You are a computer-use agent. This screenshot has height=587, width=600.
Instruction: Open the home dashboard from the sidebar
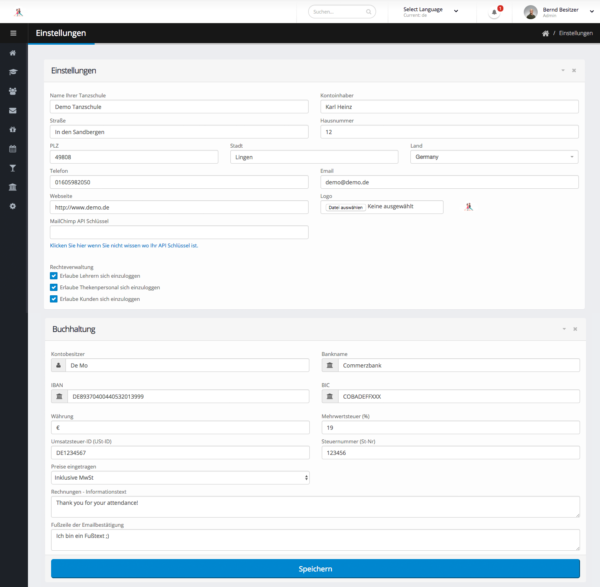point(13,53)
